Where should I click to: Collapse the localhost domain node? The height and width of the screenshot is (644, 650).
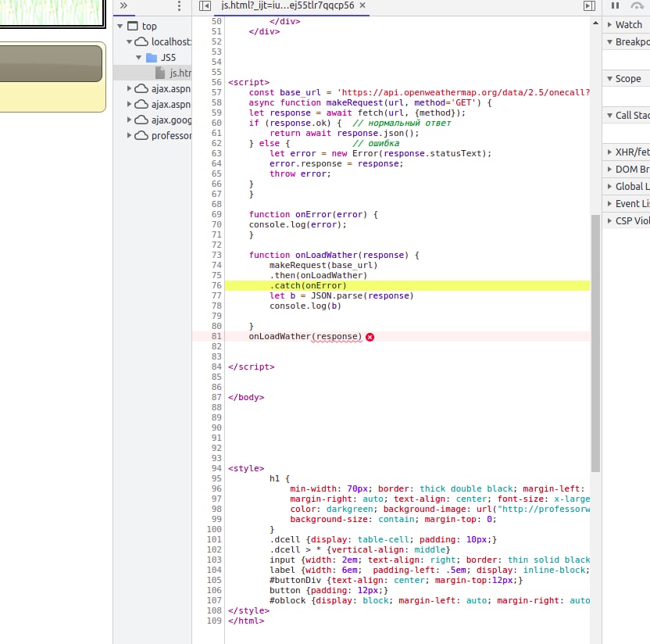[x=130, y=42]
